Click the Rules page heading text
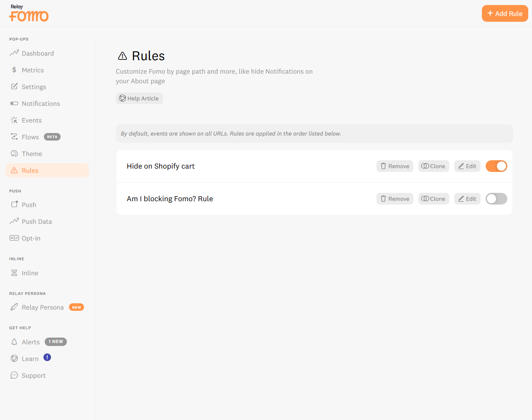 pyautogui.click(x=148, y=56)
